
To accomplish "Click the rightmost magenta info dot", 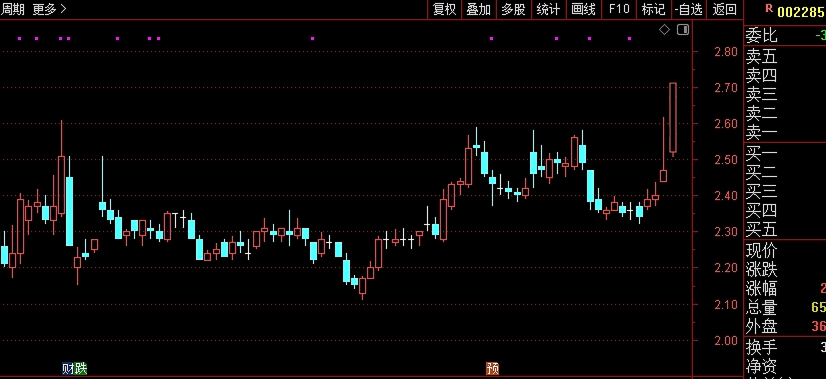I will [630, 38].
